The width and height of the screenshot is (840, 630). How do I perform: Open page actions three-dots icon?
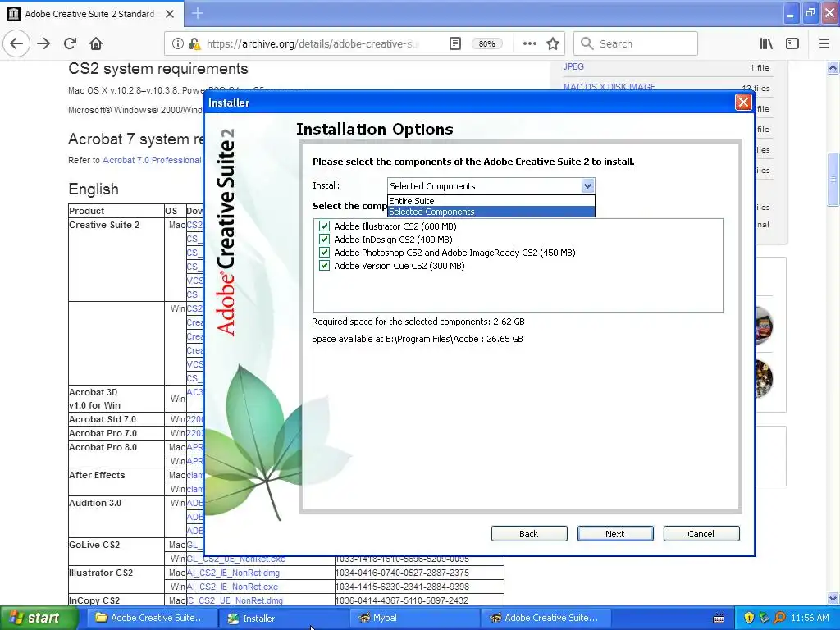529,44
